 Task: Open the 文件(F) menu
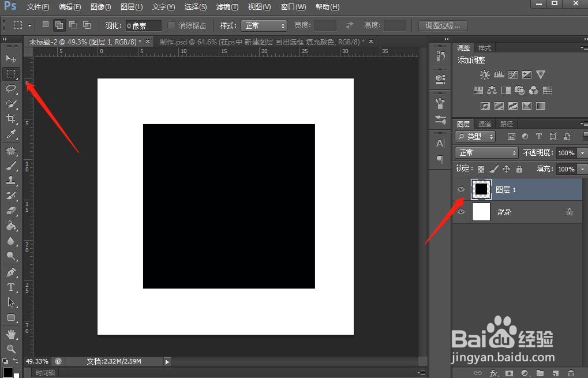point(38,7)
